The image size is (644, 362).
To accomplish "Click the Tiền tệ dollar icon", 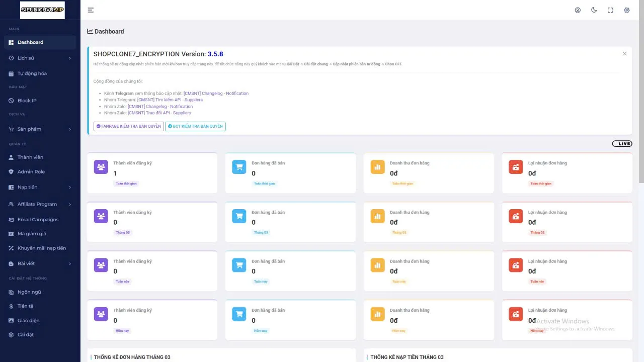I will pyautogui.click(x=11, y=306).
